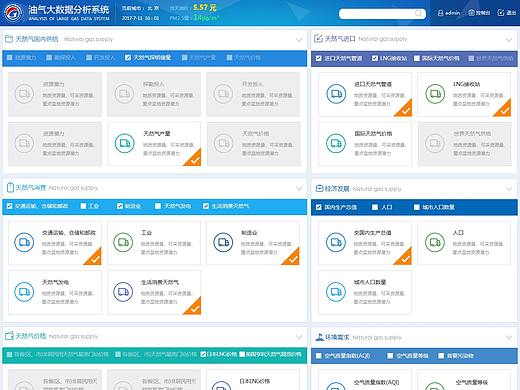
Task: Click the 空气质量等级 card title
Action: pyautogui.click(x=472, y=382)
